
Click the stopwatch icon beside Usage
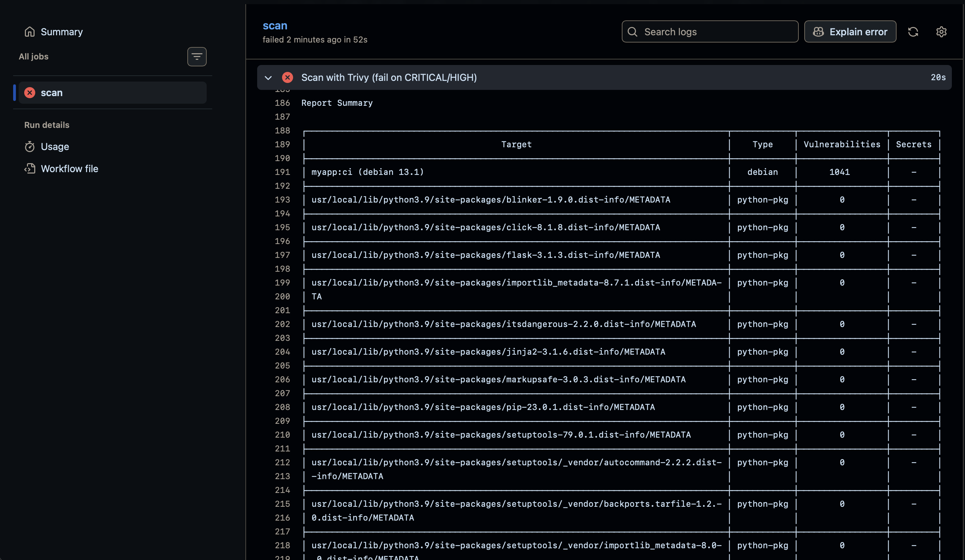29,147
